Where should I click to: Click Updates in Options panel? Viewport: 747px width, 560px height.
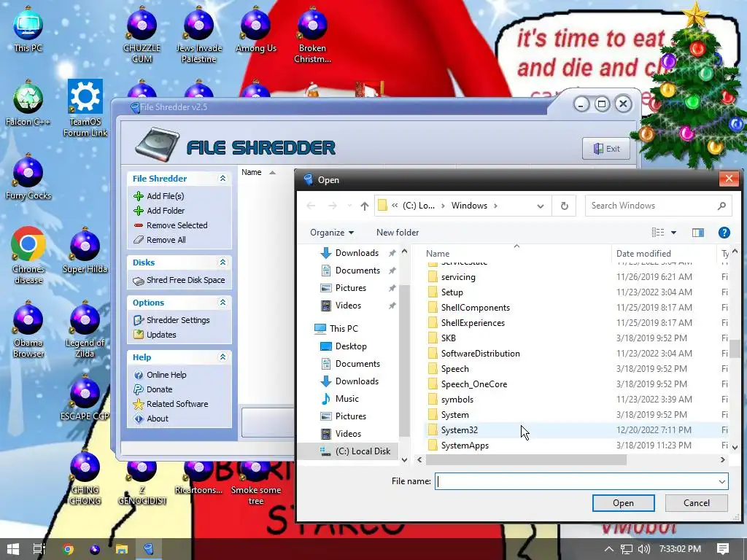(x=155, y=335)
